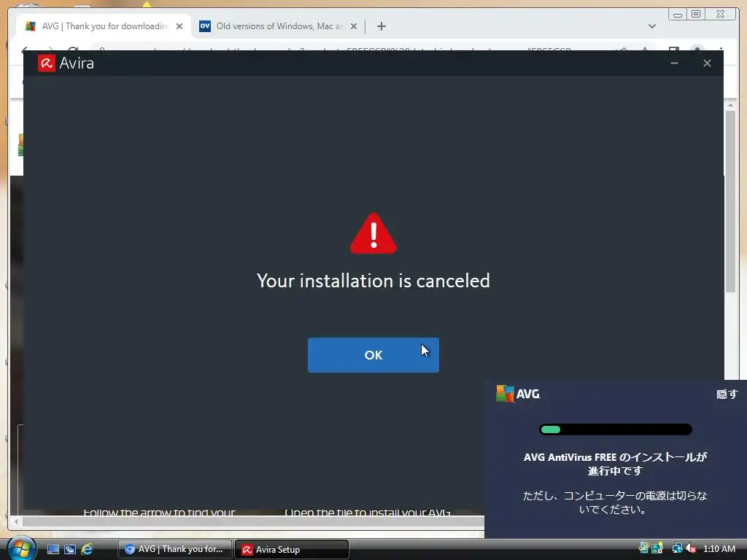
Task: Click the Avira logo in the title bar
Action: click(x=47, y=63)
